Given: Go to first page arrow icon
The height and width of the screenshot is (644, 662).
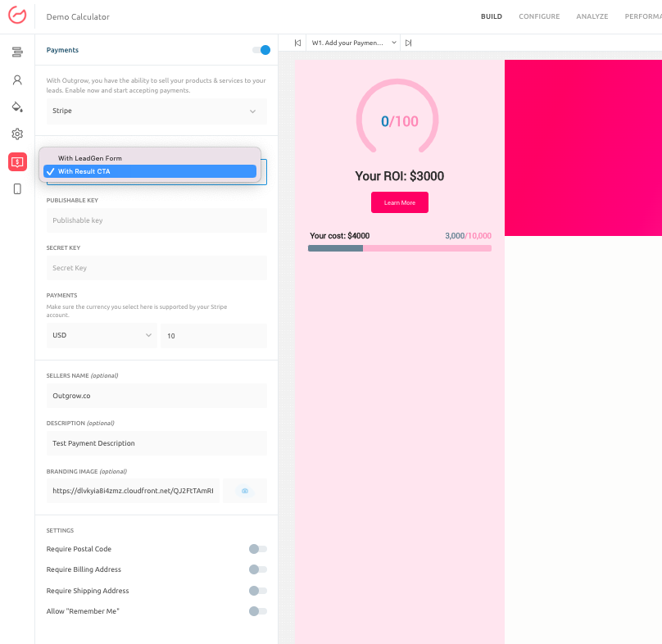Looking at the screenshot, I should 297,43.
